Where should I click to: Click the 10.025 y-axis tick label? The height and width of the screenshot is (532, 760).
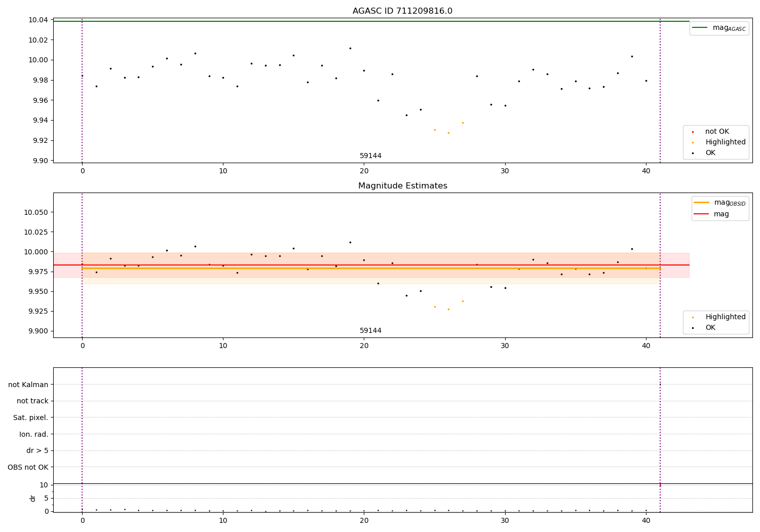(x=36, y=232)
